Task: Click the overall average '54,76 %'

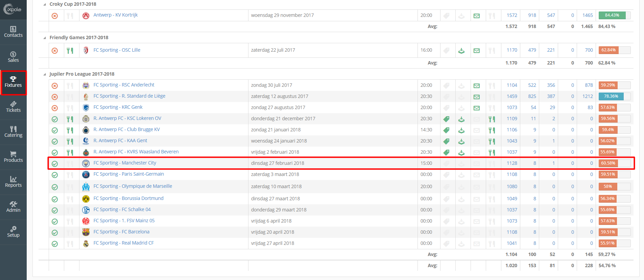Action: click(x=607, y=265)
